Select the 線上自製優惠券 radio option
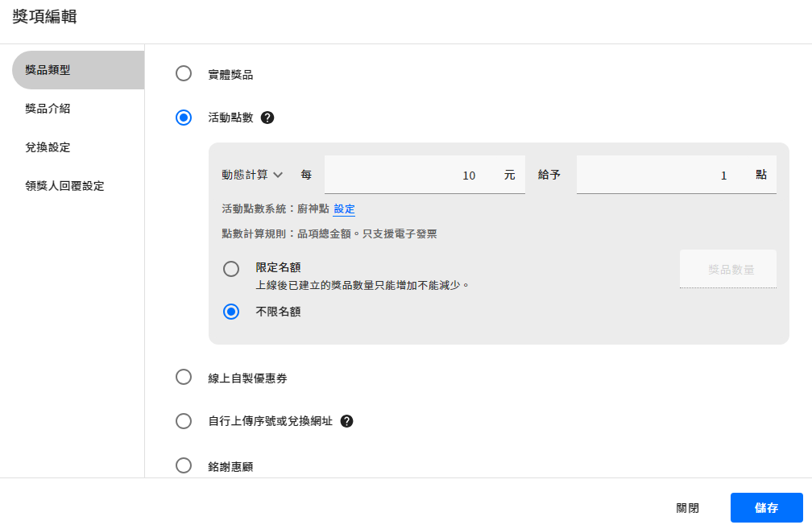812x529 pixels. [184, 377]
